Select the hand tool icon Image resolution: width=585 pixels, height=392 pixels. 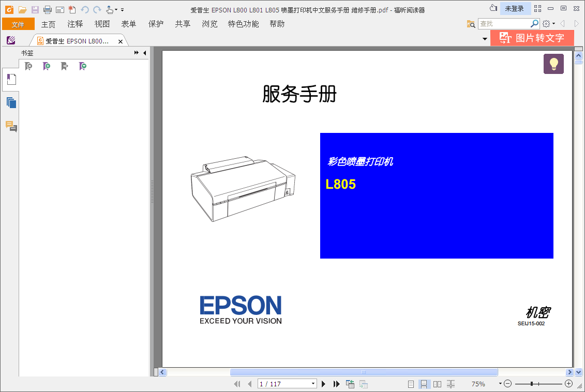(109, 10)
